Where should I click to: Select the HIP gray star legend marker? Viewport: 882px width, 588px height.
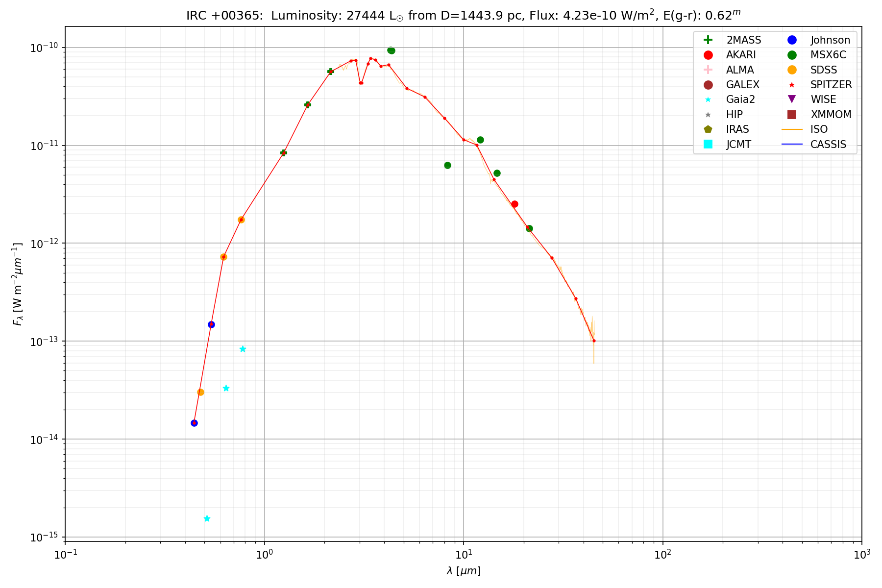click(708, 115)
